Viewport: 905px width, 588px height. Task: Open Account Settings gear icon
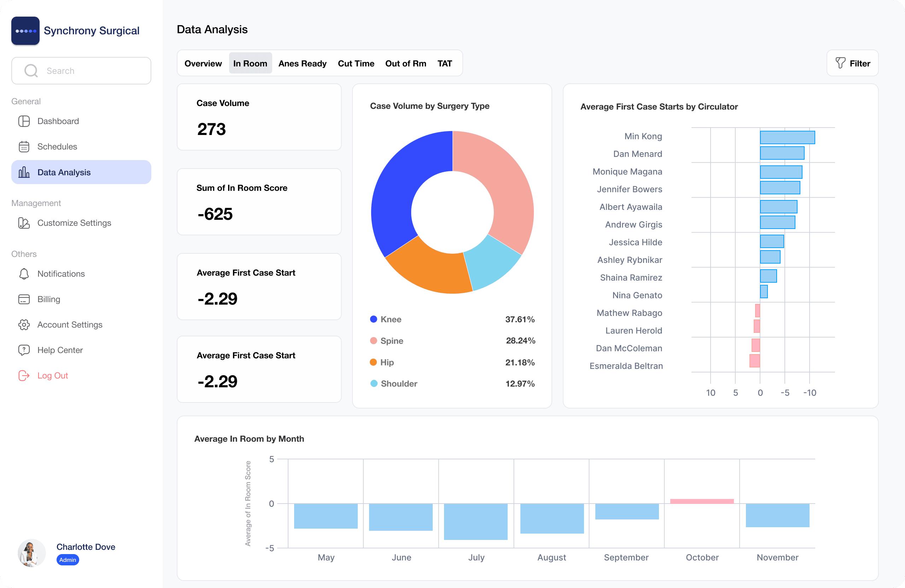tap(24, 325)
